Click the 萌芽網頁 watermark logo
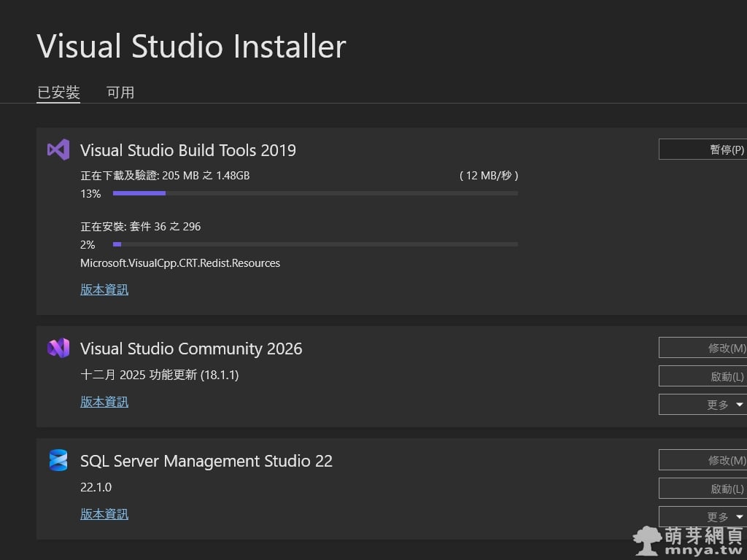 (x=689, y=541)
